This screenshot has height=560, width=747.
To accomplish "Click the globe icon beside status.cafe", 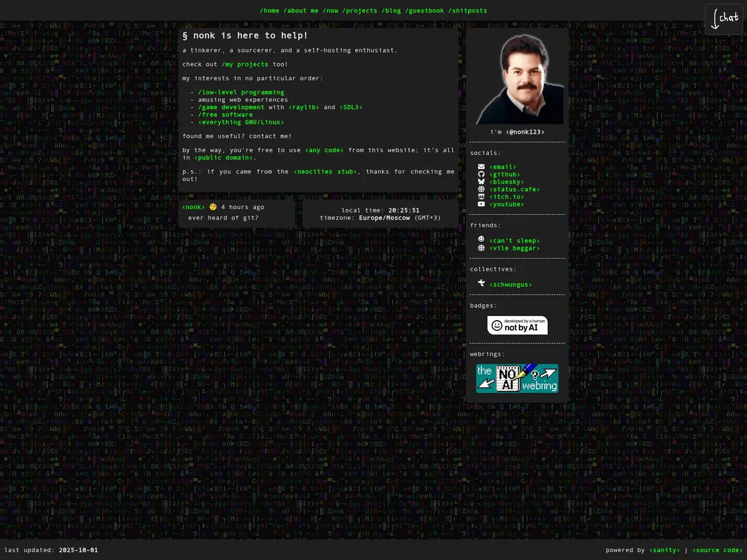I will click(x=481, y=189).
